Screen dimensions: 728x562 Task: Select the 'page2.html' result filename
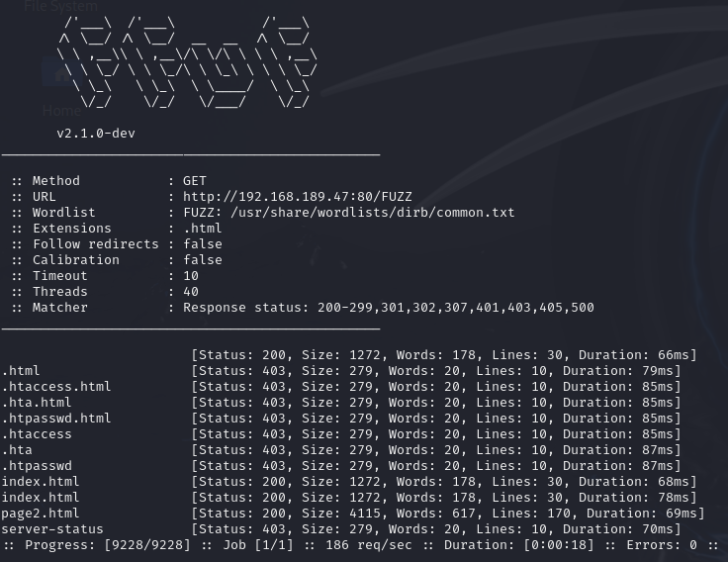tap(41, 514)
